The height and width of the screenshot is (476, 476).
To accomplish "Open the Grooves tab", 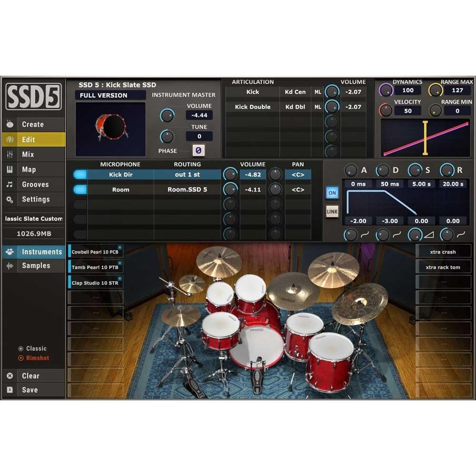I will (10, 184).
